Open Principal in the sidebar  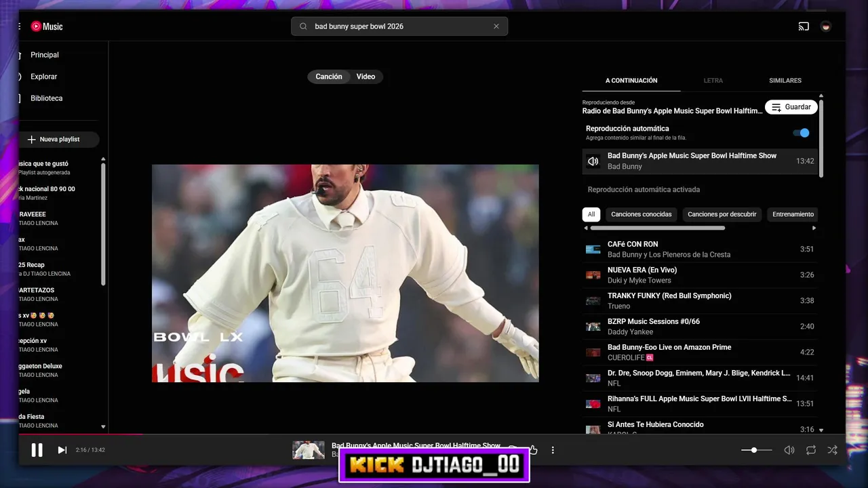[x=45, y=55]
